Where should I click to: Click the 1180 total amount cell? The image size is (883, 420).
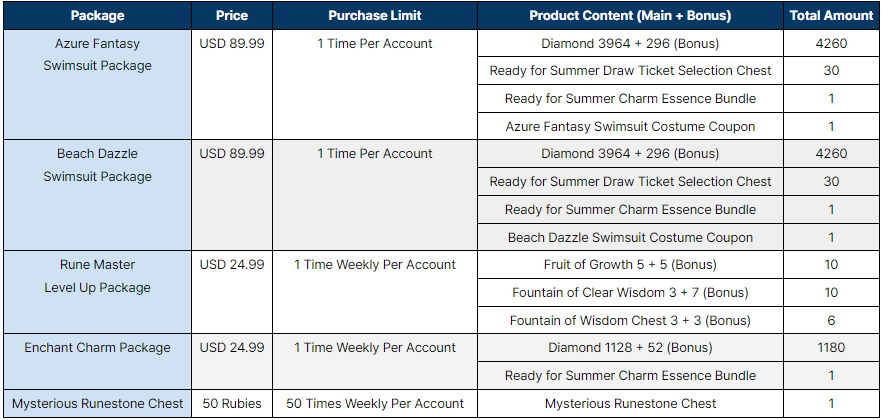[x=831, y=347]
